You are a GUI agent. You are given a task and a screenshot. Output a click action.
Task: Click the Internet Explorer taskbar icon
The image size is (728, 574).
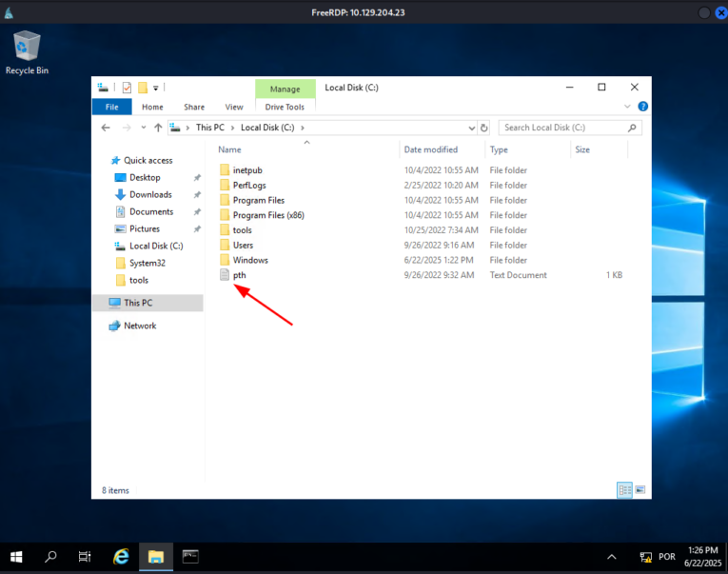pos(121,556)
